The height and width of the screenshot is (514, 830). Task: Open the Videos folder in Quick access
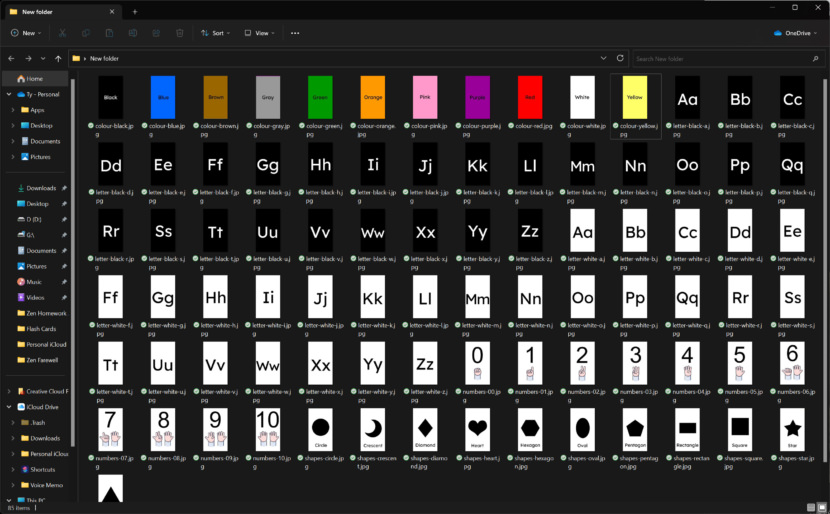35,297
